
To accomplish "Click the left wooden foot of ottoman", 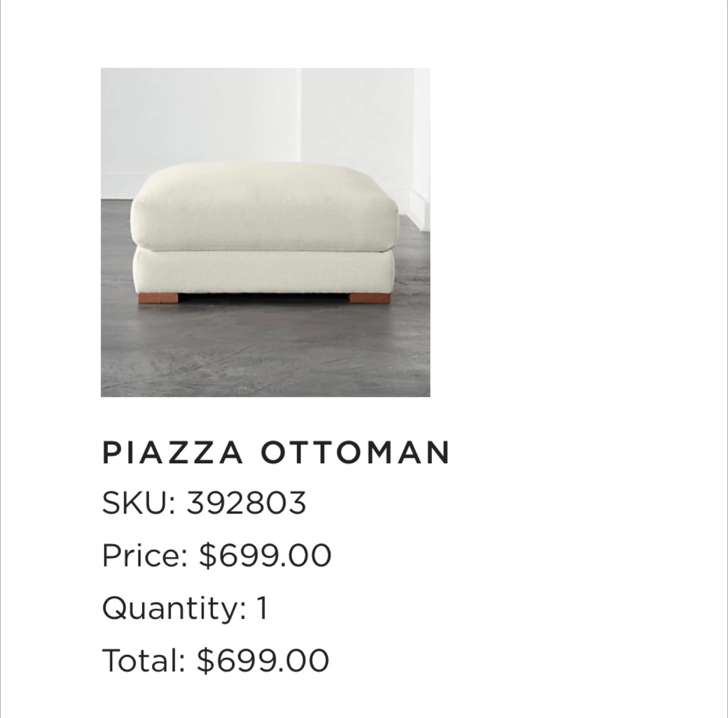I will click(x=158, y=298).
